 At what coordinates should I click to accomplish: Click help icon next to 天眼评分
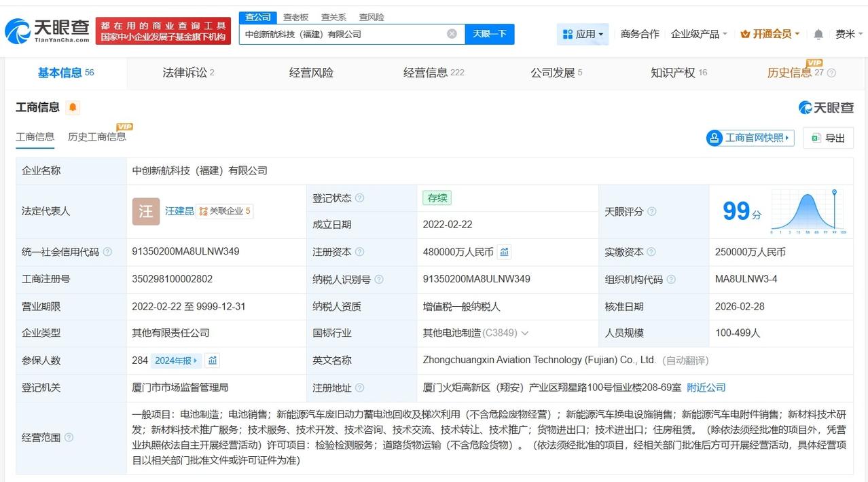tap(651, 212)
